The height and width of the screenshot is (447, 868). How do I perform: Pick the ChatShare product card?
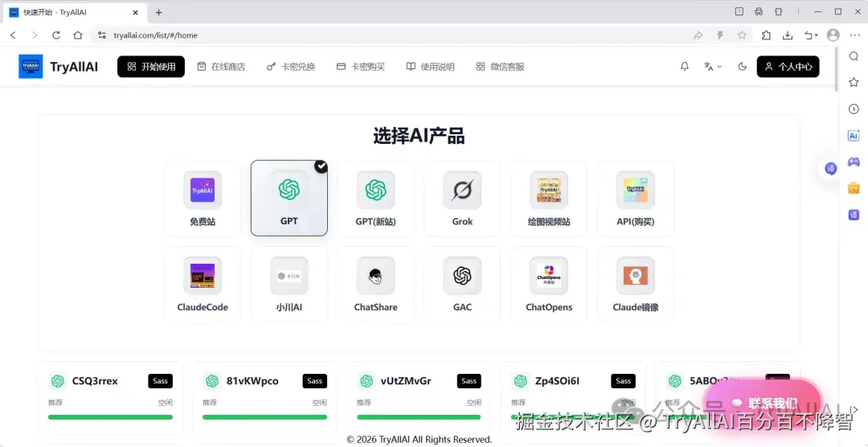point(376,284)
